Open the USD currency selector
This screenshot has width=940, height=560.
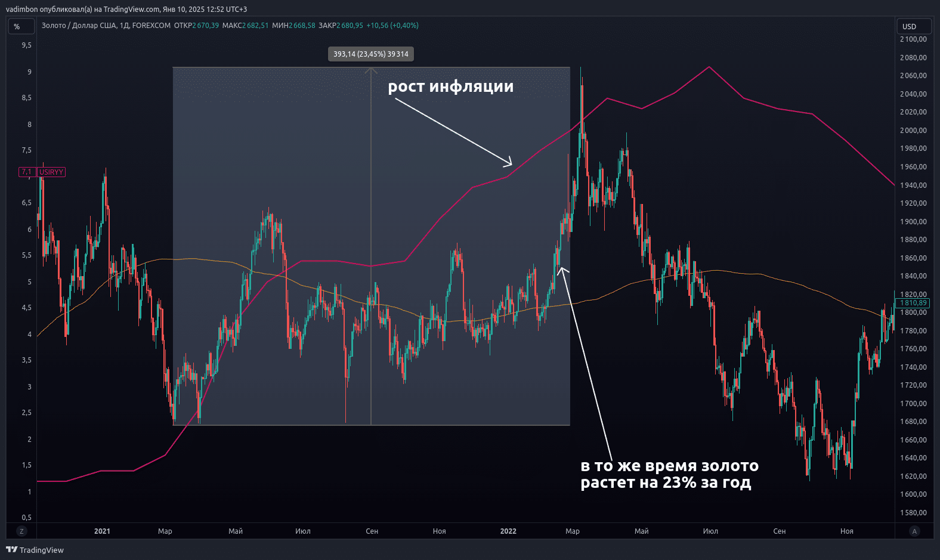tap(913, 26)
